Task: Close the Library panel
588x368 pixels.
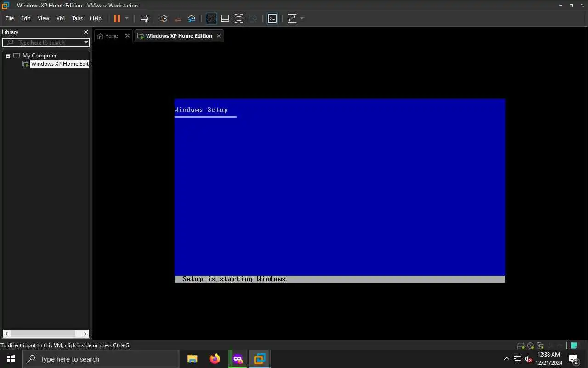Action: coord(85,32)
